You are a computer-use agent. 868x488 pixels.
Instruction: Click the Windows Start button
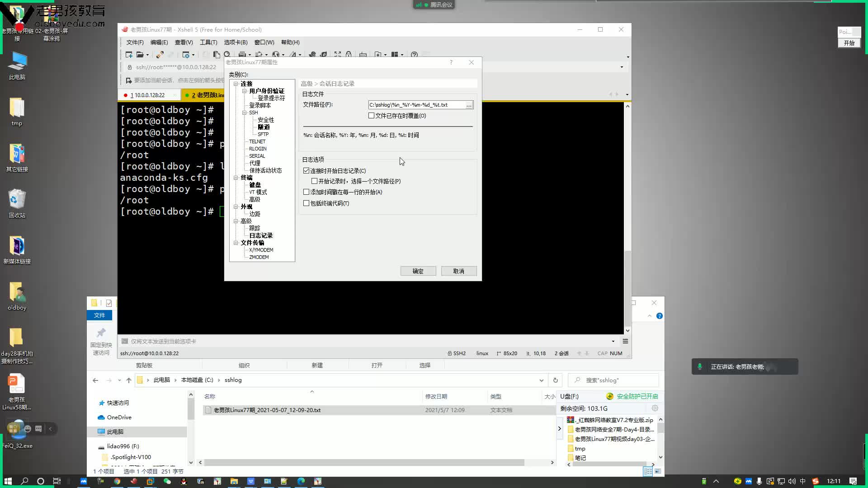pos(8,481)
